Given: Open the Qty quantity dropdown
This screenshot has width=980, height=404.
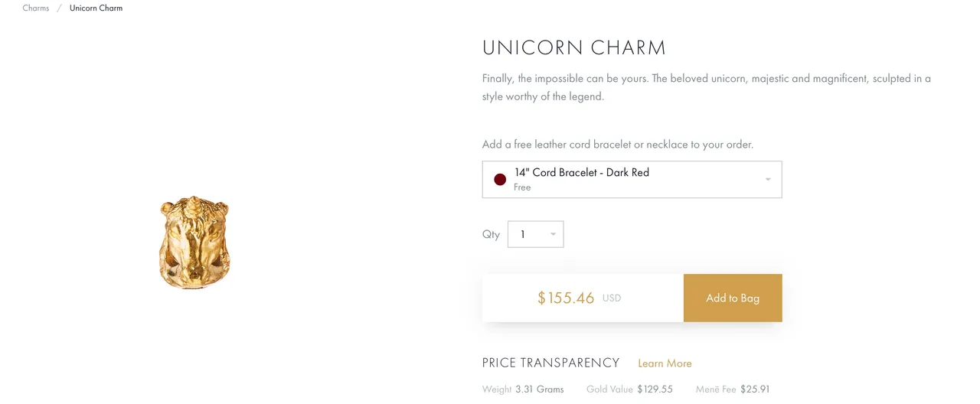Looking at the screenshot, I should tap(535, 234).
